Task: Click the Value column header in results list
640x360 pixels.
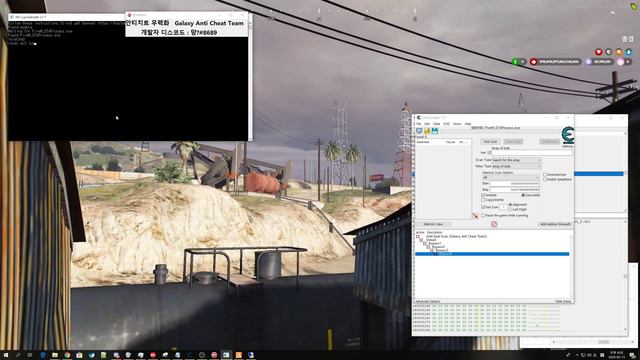Action: point(451,142)
